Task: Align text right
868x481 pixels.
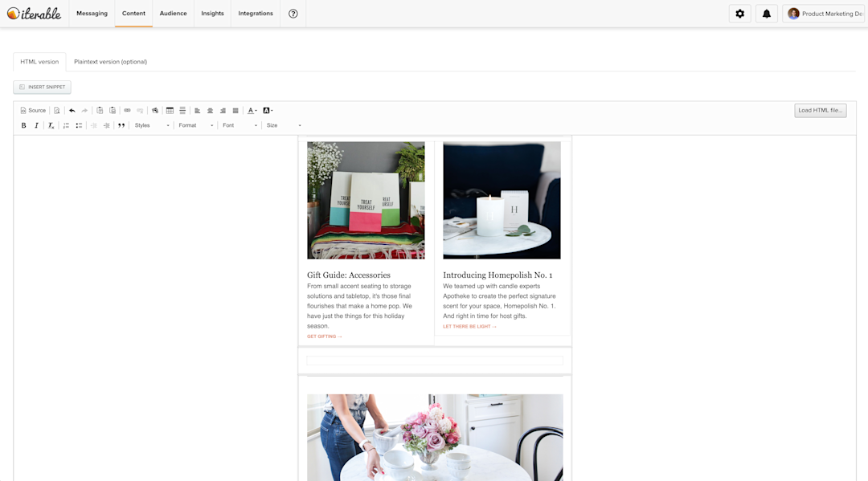Action: pos(223,111)
